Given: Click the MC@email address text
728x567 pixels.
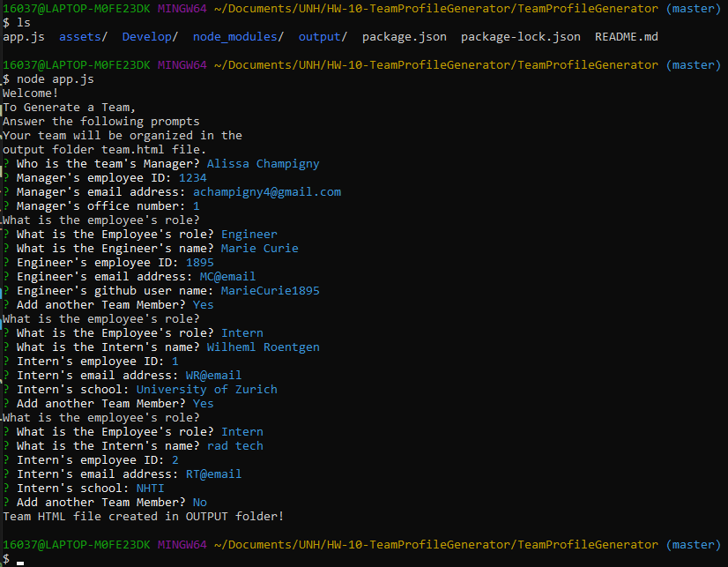Looking at the screenshot, I should [x=229, y=276].
